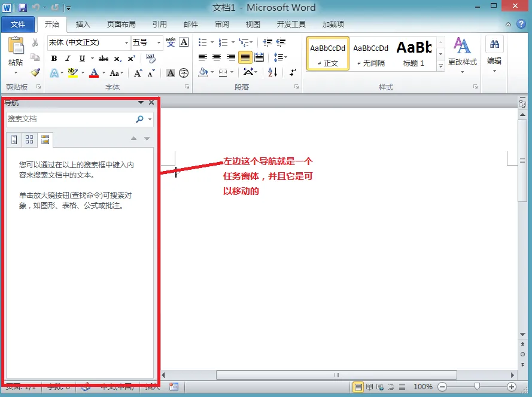Viewport: 532px width, 397px height.
Task: Open the 编辑 Editing group
Action: point(494,54)
